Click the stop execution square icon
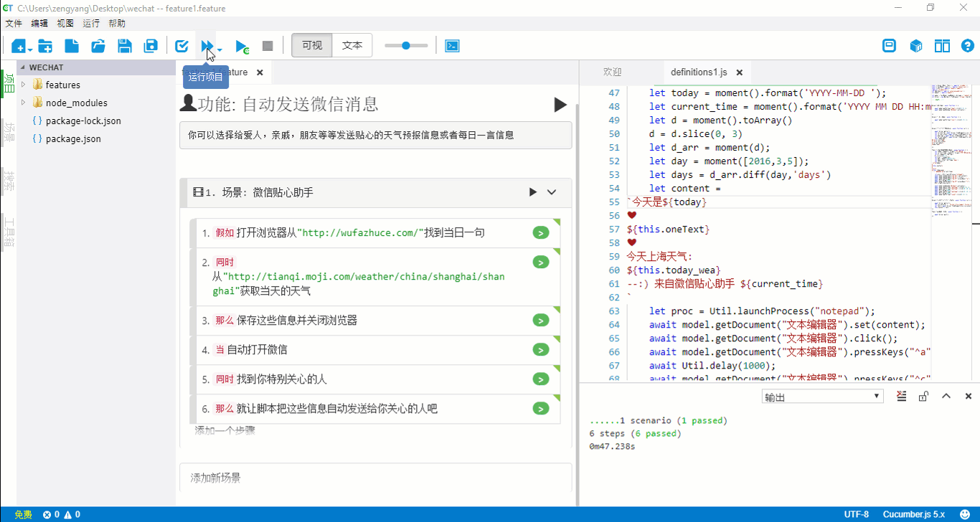Screen dimensions: 980x522 (x=268, y=46)
